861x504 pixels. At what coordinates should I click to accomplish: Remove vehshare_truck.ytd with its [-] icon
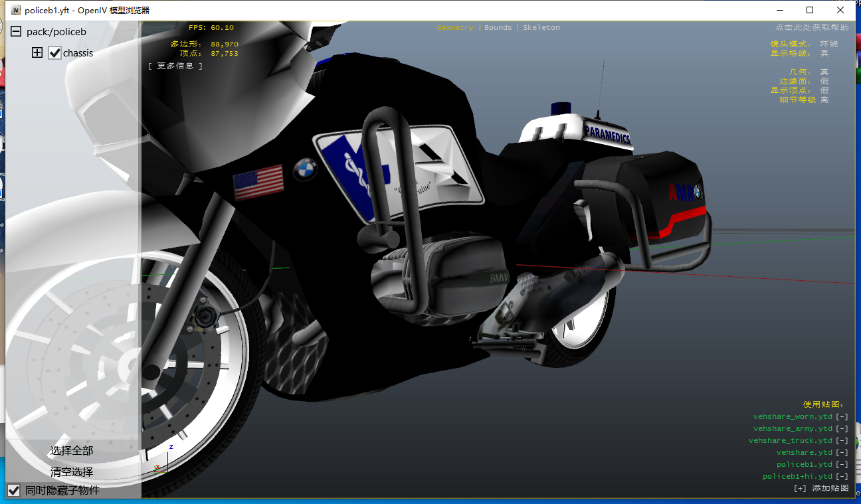[x=842, y=441]
